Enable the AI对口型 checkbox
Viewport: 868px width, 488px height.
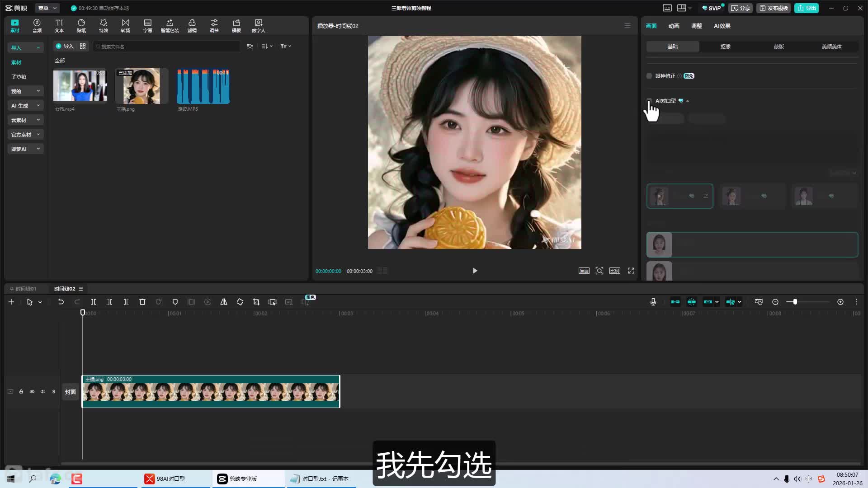(649, 100)
